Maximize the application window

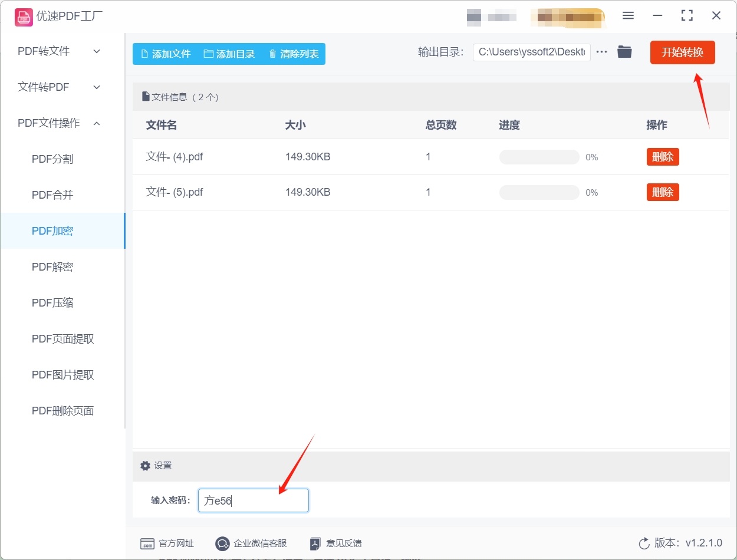tap(687, 16)
